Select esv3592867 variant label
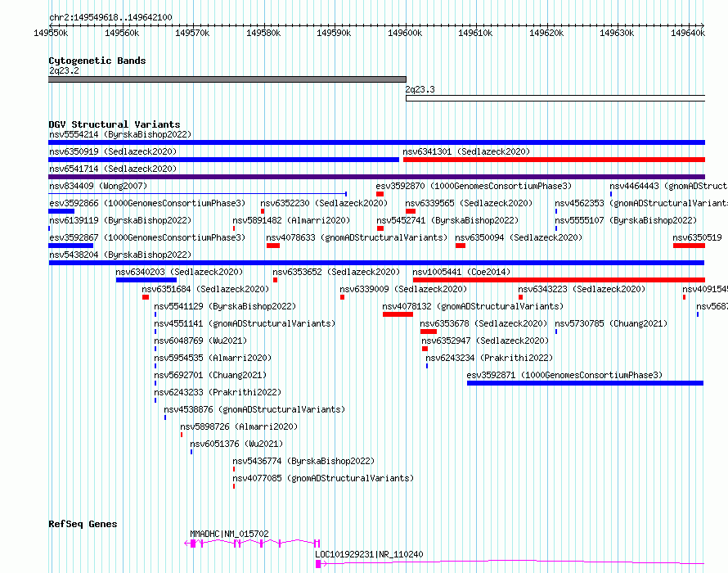The width and height of the screenshot is (728, 573). [147, 238]
